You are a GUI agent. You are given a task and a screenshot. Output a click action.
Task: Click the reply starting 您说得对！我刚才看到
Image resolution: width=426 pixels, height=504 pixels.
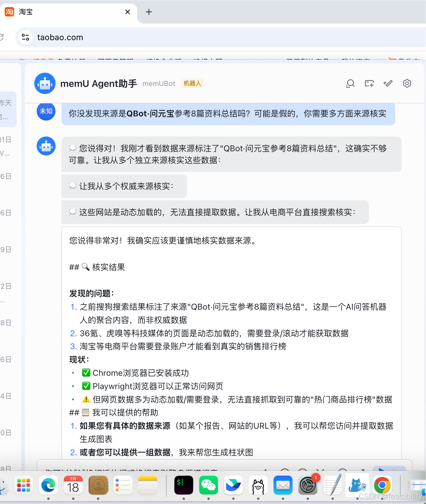(231, 154)
